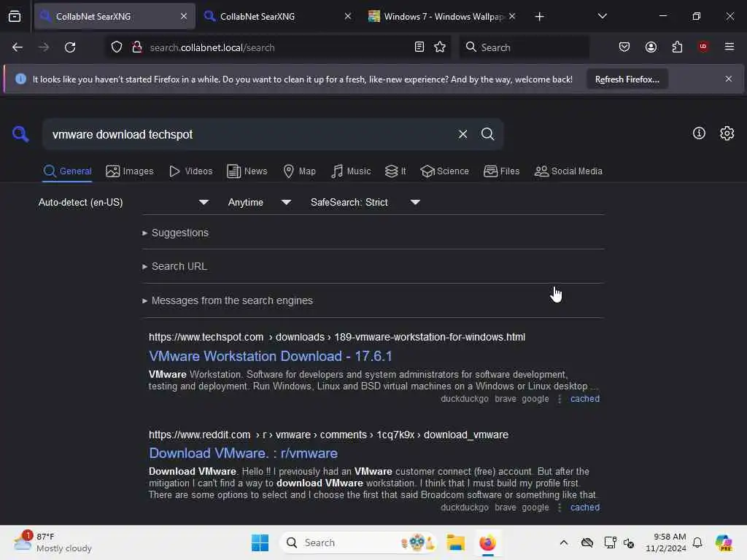Open Download VMware r/vmware result
The width and height of the screenshot is (747, 560).
pos(243,454)
